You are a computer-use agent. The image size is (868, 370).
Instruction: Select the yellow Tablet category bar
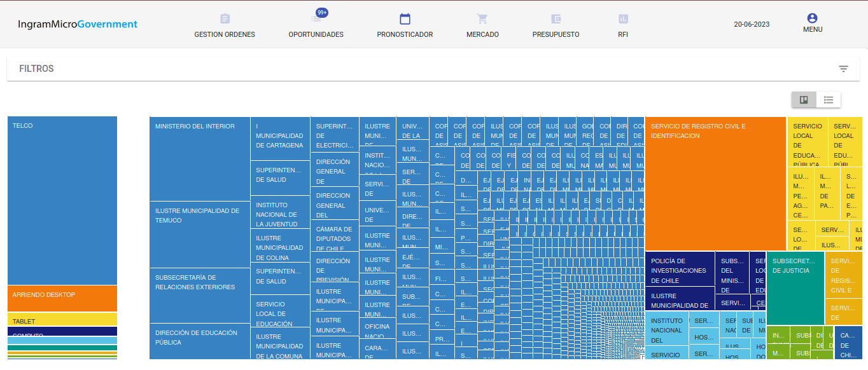click(x=62, y=319)
